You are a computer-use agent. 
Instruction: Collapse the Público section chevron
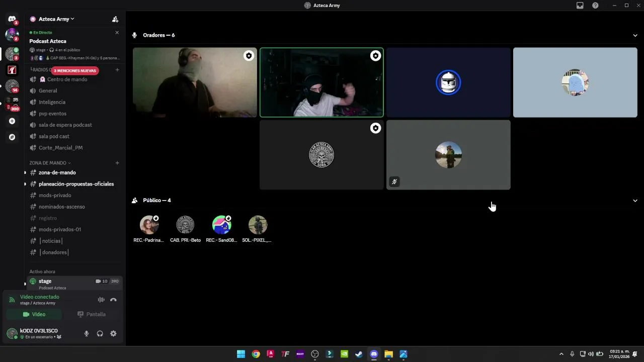(x=635, y=201)
